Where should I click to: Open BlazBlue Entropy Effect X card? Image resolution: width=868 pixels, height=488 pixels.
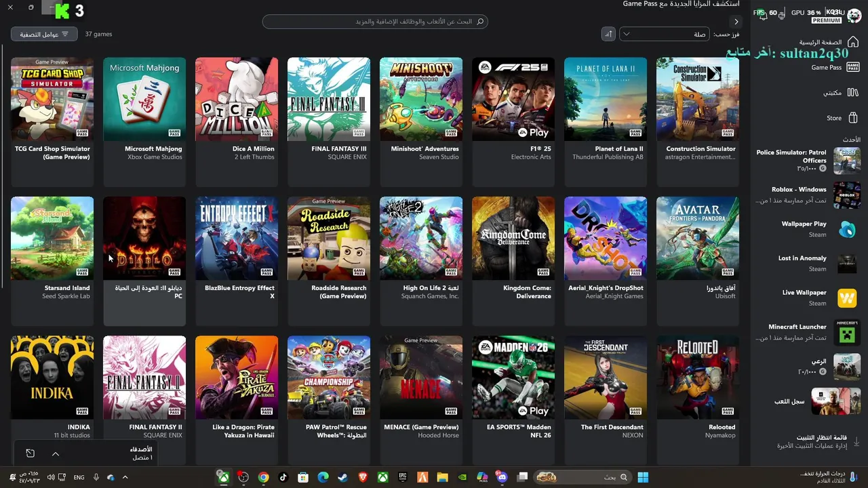237,260
